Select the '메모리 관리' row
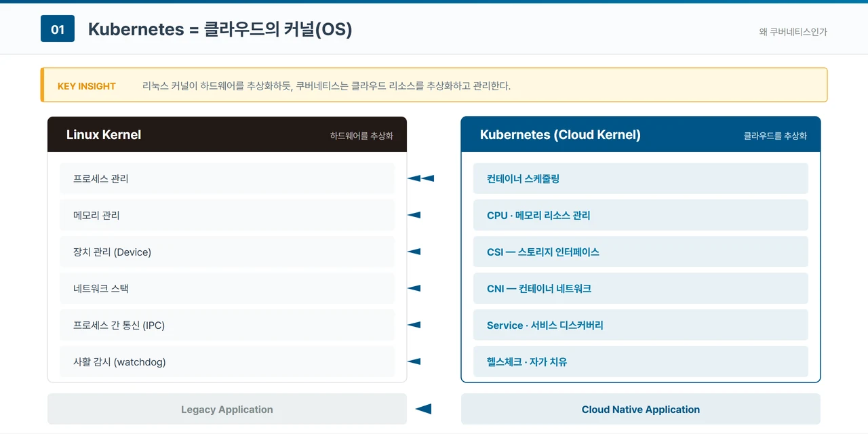Image resolution: width=868 pixels, height=434 pixels. (x=227, y=215)
